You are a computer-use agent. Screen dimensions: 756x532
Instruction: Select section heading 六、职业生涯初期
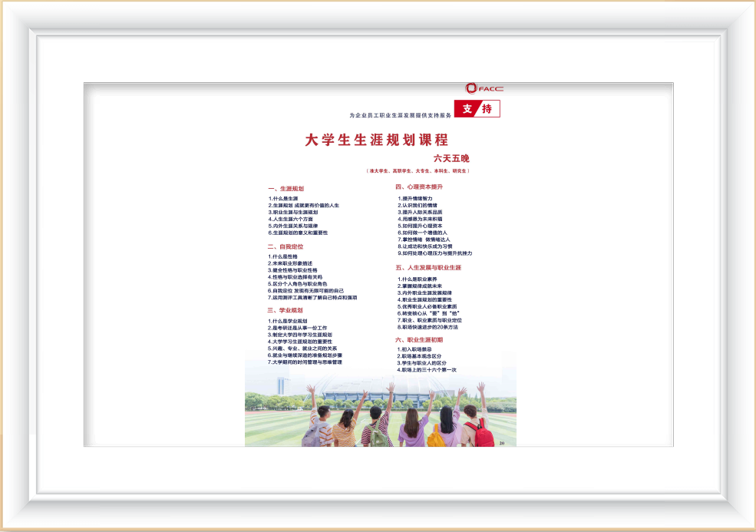(420, 339)
